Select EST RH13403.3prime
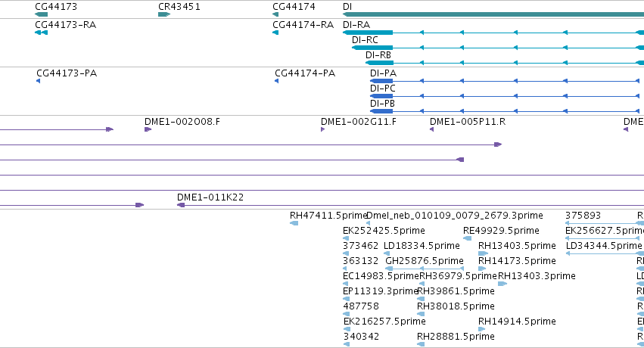Image resolution: width=644 pixels, height=348 pixels. [x=537, y=276]
